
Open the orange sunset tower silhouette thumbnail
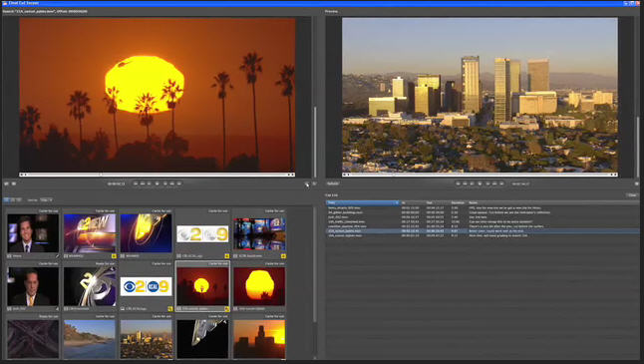pyautogui.click(x=259, y=339)
